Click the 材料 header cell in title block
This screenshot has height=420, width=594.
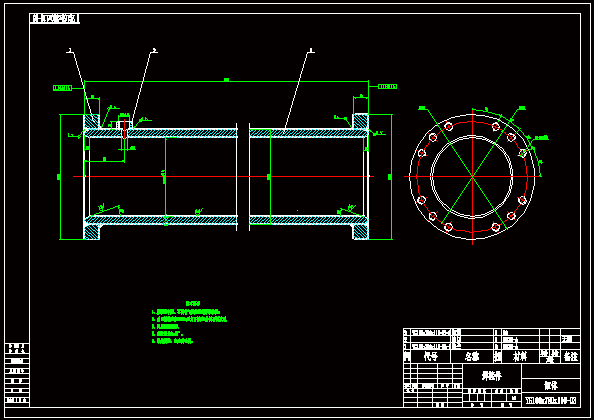click(520, 356)
